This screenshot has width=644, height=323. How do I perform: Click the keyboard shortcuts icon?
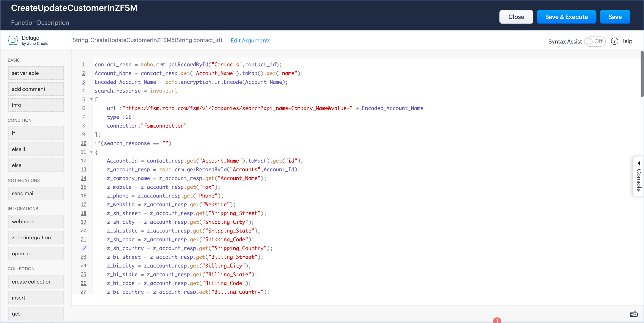634,314
